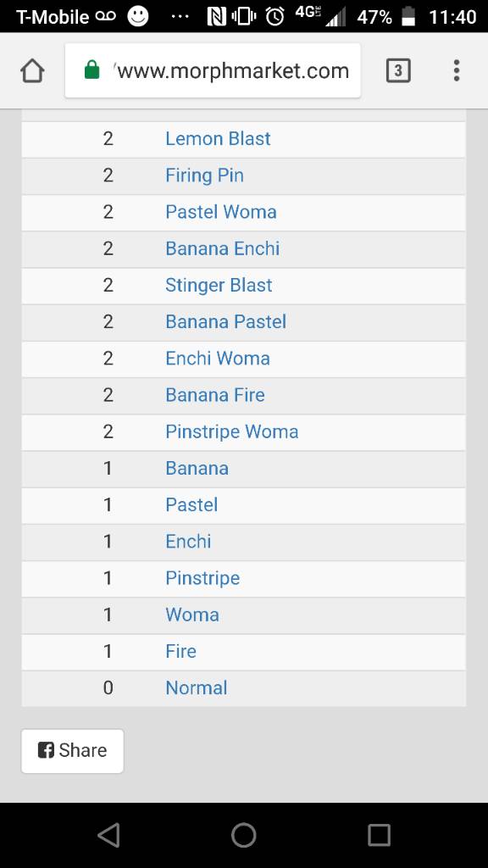The height and width of the screenshot is (868, 488).
Task: Select the Banana Fire link
Action: (215, 395)
